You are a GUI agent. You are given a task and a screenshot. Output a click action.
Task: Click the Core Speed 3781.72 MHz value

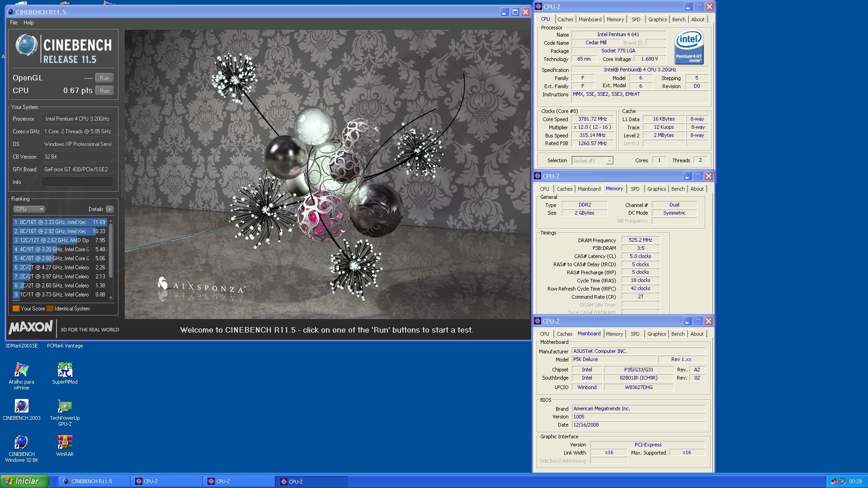tap(592, 119)
